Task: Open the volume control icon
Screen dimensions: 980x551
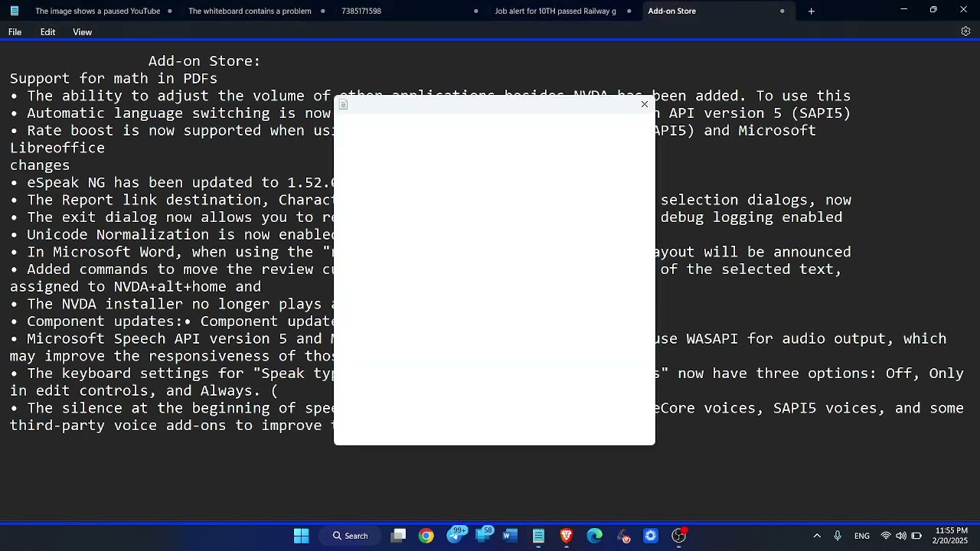Action: point(901,536)
